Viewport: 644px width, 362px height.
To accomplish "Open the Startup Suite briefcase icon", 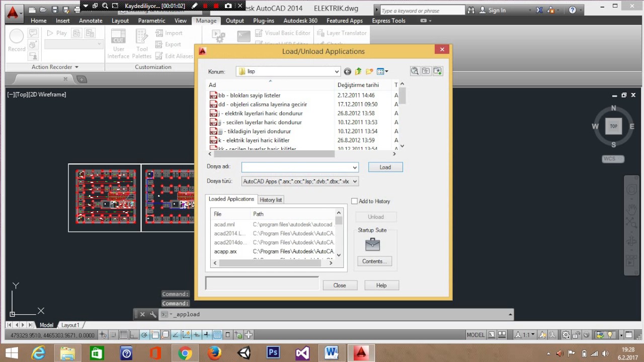I will click(x=372, y=244).
